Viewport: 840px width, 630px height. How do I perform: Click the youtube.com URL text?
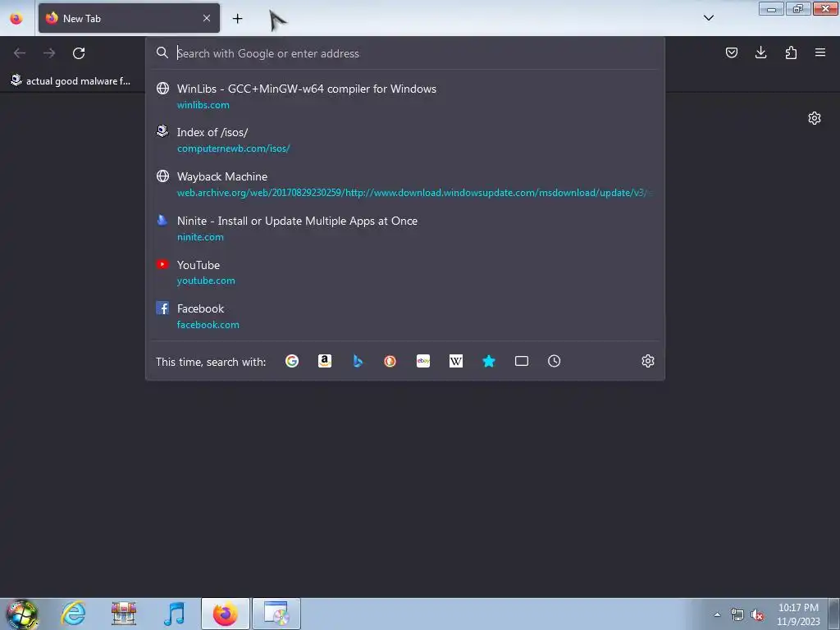[206, 281]
